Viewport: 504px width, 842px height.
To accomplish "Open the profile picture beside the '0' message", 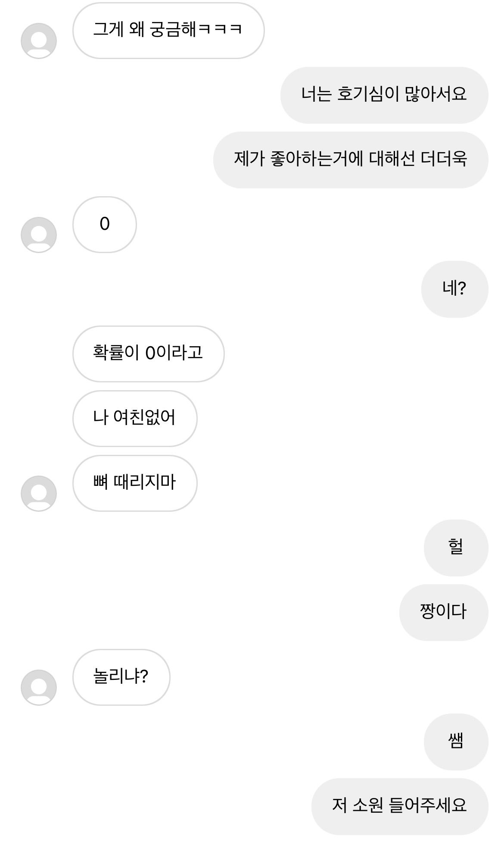I will click(39, 235).
